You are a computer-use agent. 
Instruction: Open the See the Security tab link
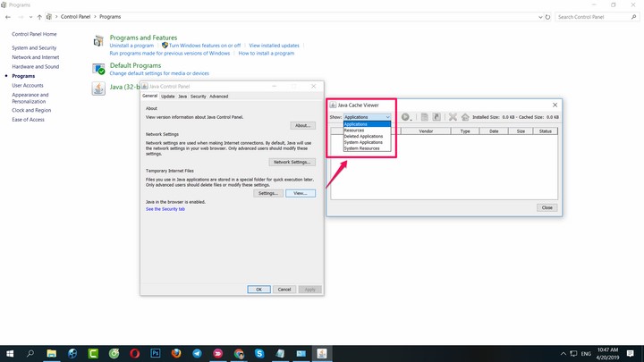(165, 209)
